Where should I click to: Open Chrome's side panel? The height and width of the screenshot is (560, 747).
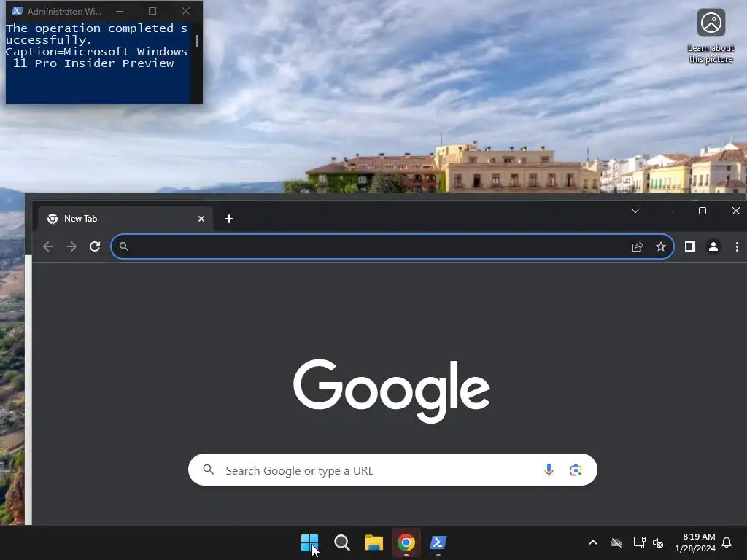coord(690,246)
